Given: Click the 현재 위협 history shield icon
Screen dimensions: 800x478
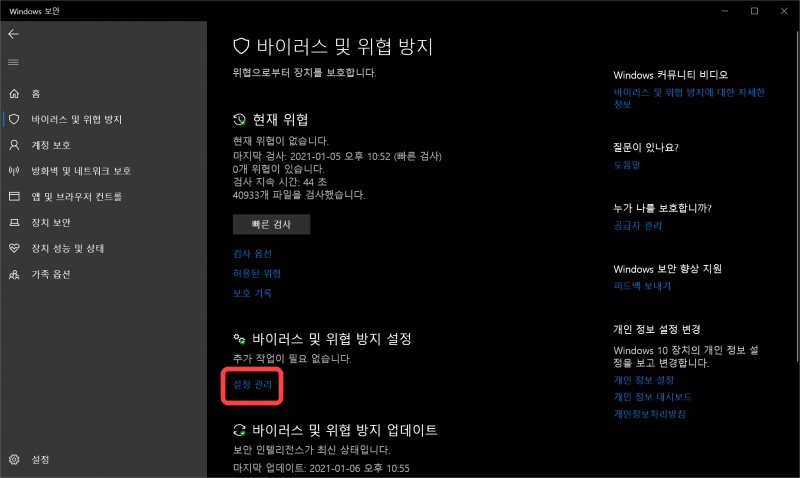Looking at the screenshot, I should [239, 120].
